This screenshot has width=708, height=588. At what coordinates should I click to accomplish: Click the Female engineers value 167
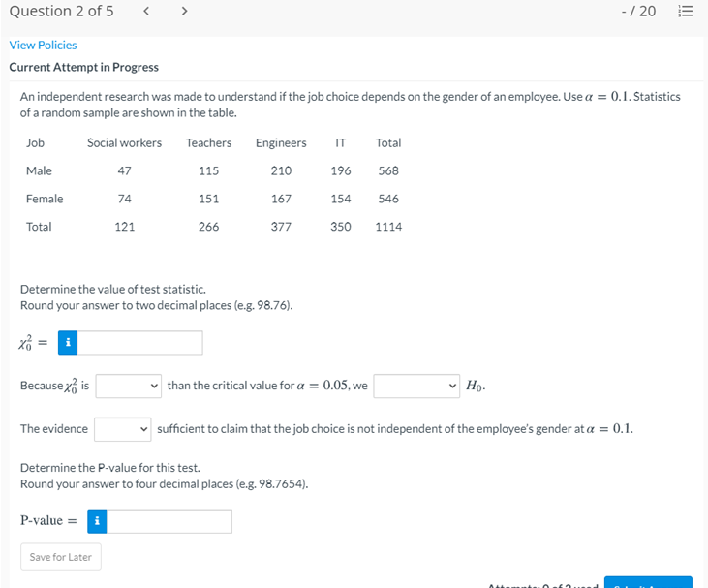point(281,199)
